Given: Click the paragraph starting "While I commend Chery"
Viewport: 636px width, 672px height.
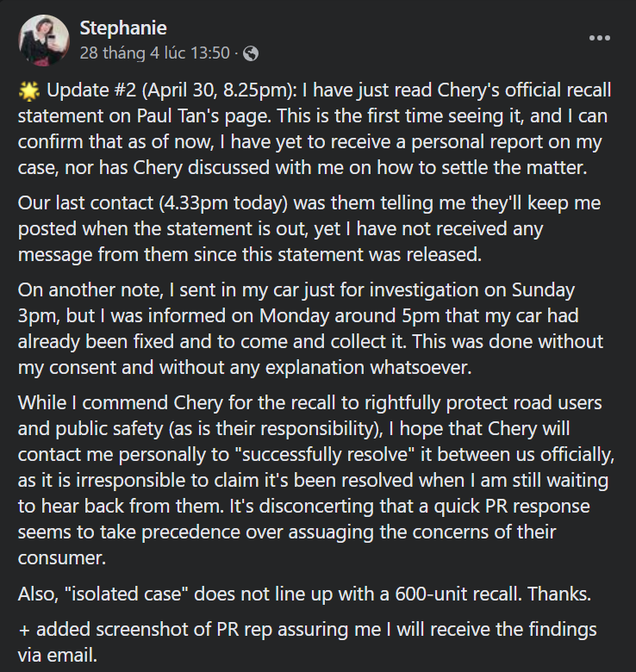Looking at the screenshot, I should pyautogui.click(x=312, y=478).
